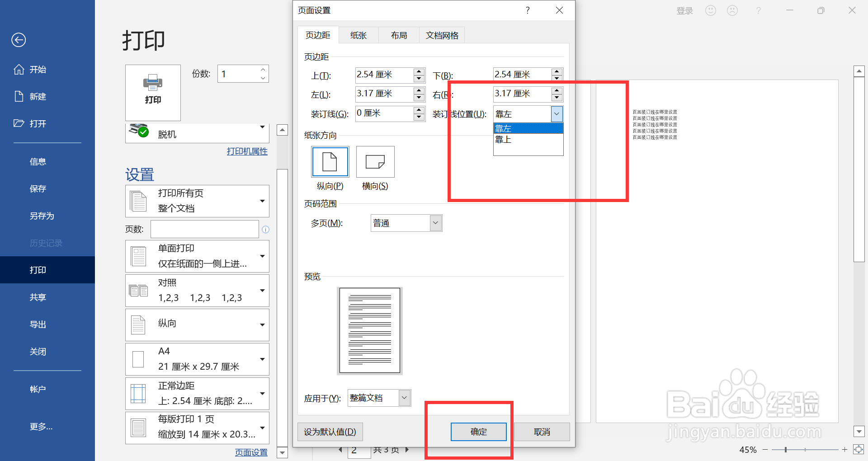Choose 靠左 from the gutter position list

pos(528,129)
